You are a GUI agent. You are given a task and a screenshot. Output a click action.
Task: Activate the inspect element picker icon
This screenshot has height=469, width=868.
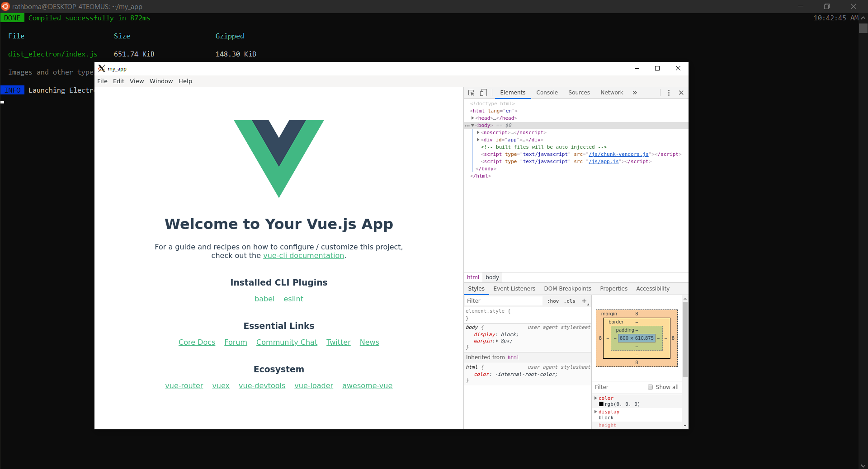coord(471,93)
